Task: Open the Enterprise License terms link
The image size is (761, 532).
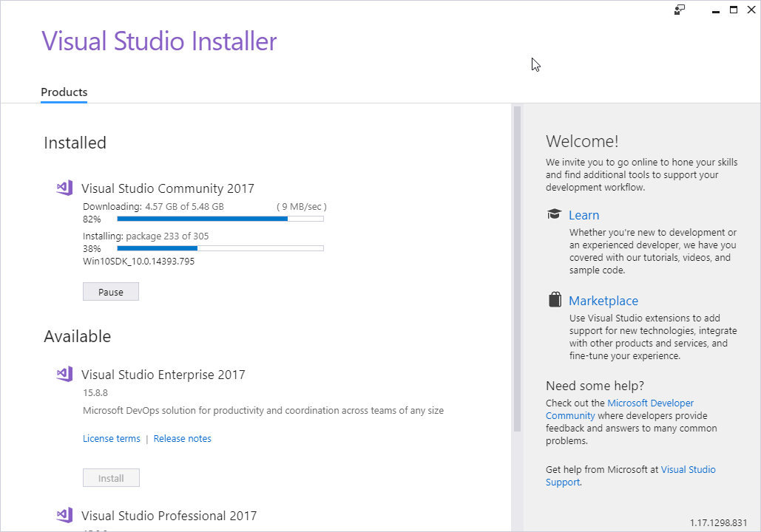Action: pos(112,439)
